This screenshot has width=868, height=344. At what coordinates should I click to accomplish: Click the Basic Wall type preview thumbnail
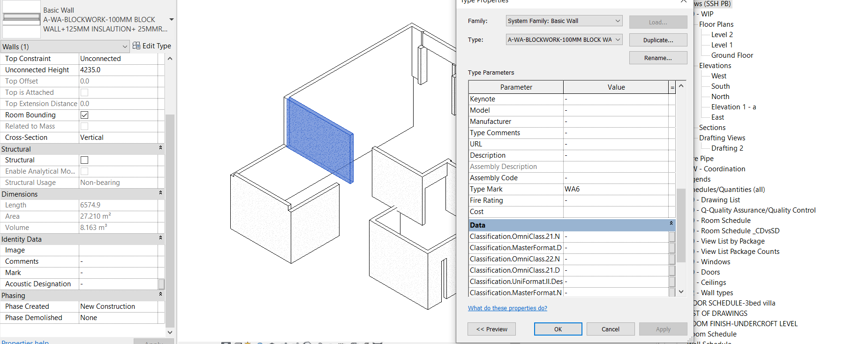pyautogui.click(x=22, y=19)
